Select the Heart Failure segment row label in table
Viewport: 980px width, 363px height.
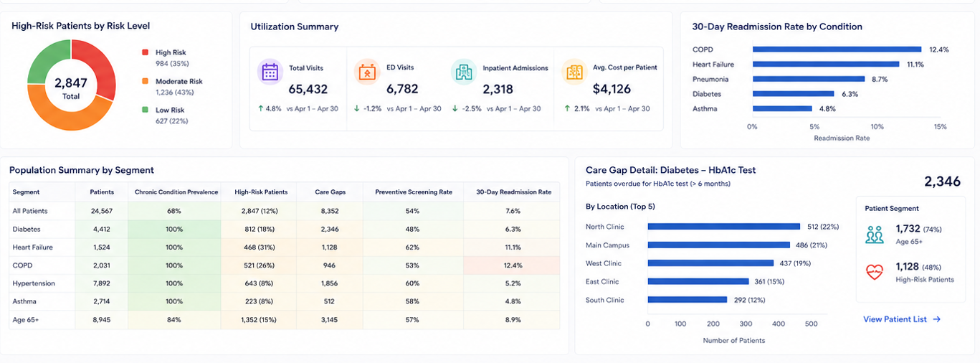(x=32, y=247)
